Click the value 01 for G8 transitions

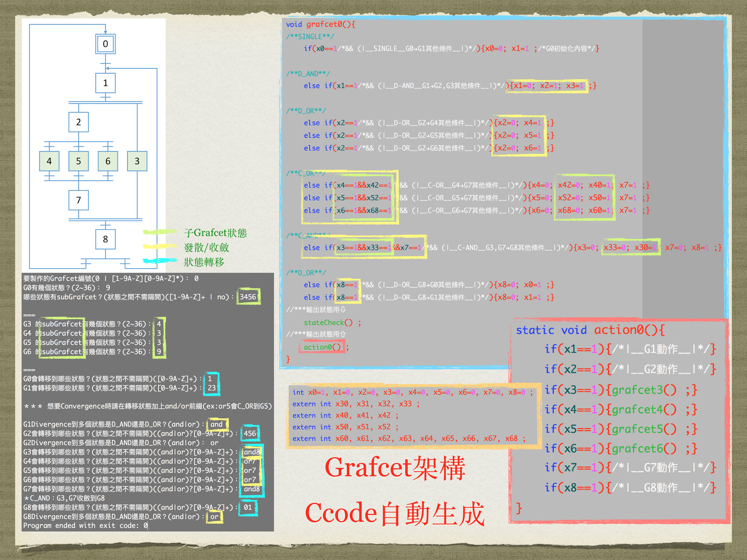pos(248,507)
